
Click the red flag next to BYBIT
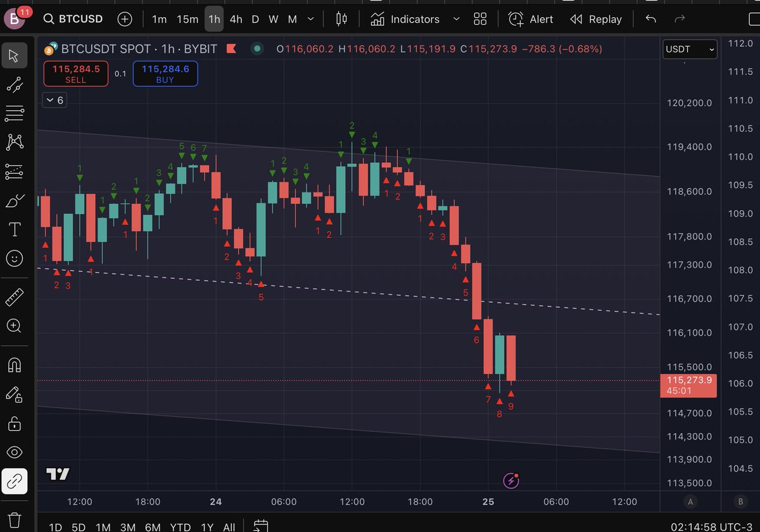[231, 48]
